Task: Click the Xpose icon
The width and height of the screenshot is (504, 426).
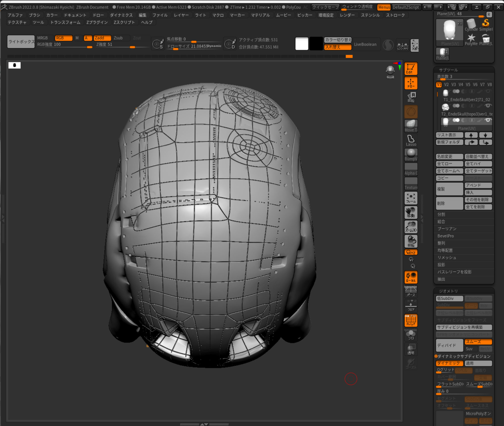Action: click(x=415, y=45)
